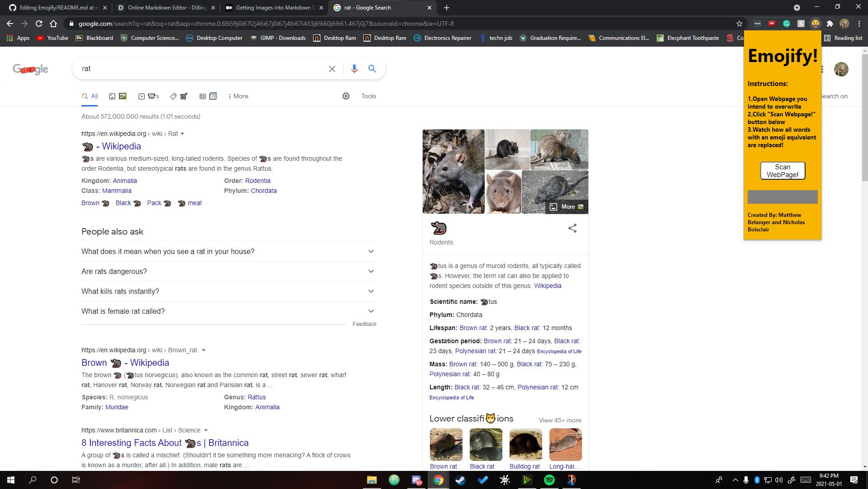Open the volume control in system tray
This screenshot has height=489, width=868.
point(778,480)
